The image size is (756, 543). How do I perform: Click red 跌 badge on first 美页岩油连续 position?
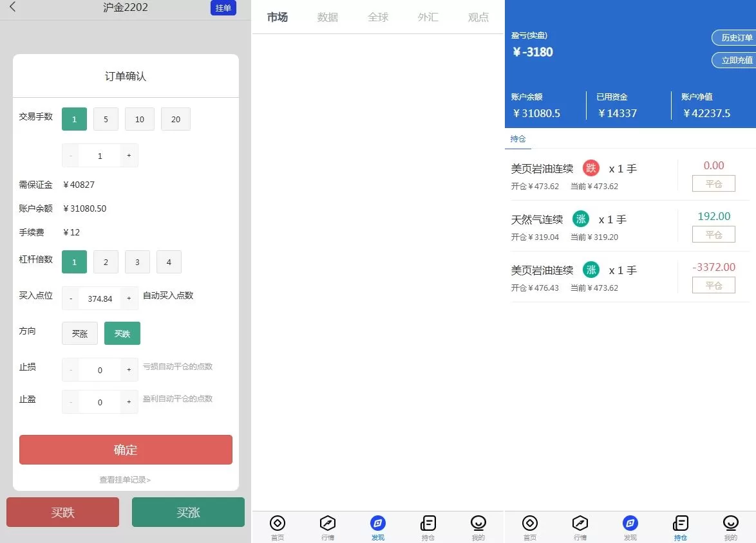click(x=591, y=168)
